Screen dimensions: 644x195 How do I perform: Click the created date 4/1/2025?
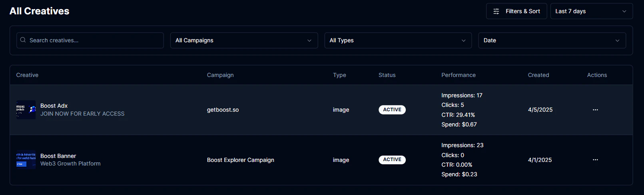click(x=540, y=160)
